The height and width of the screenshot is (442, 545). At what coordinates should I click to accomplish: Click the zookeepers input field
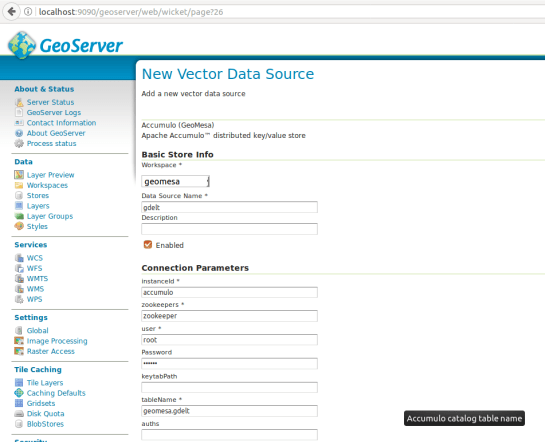229,316
